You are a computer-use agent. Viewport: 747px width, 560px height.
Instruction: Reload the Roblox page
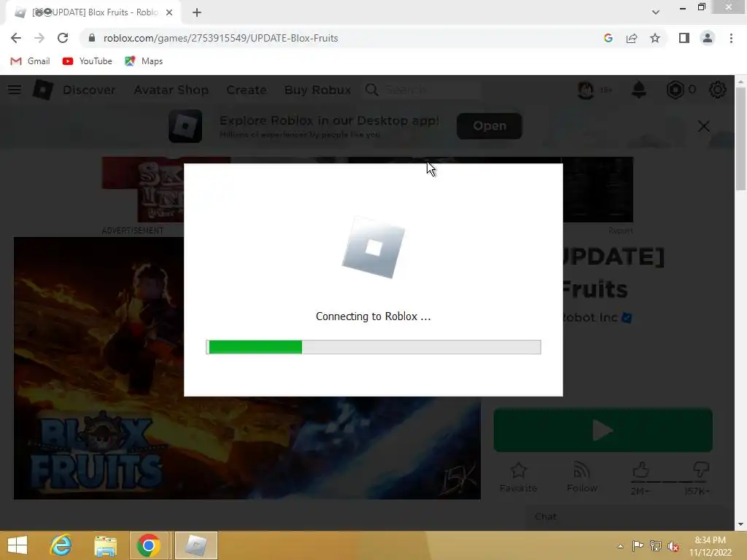point(63,38)
